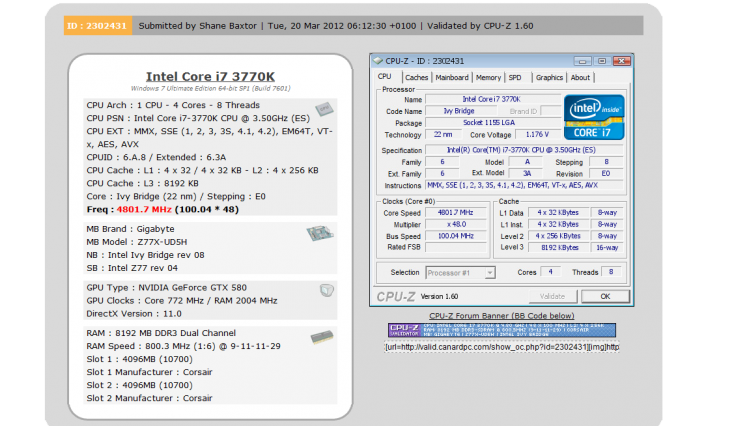The height and width of the screenshot is (426, 738).
Task: Click the Threads value 8
Action: 611,272
